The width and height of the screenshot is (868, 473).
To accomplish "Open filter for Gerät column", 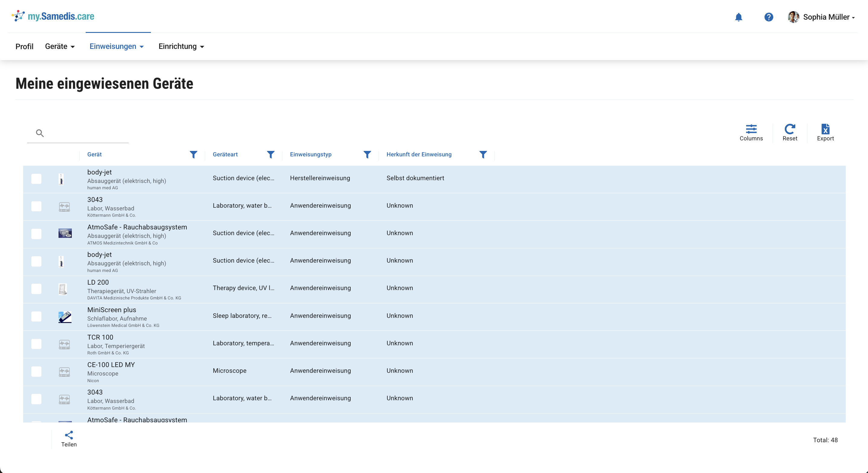I will [x=193, y=155].
